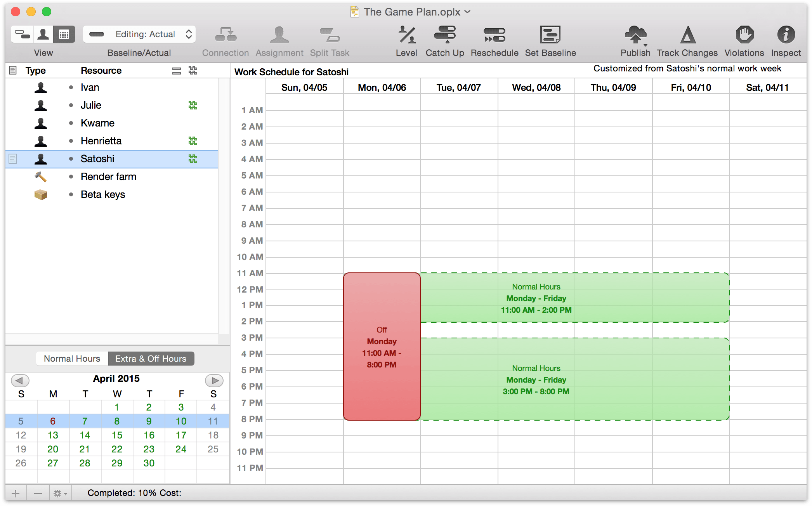Screen dimensions: 812x506
Task: Click the schedule grid column header icon
Action: pyautogui.click(x=193, y=70)
